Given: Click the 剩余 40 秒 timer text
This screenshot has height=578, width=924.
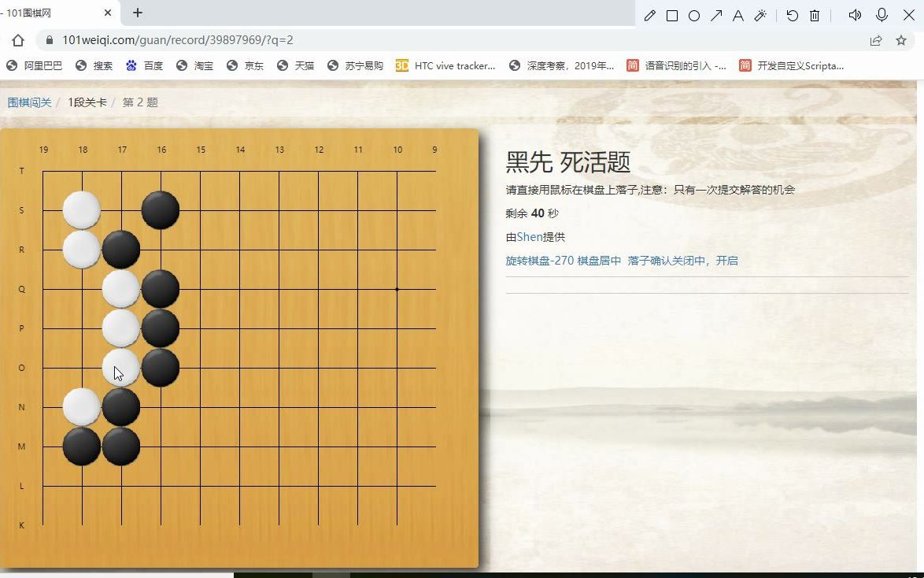Looking at the screenshot, I should pos(532,213).
